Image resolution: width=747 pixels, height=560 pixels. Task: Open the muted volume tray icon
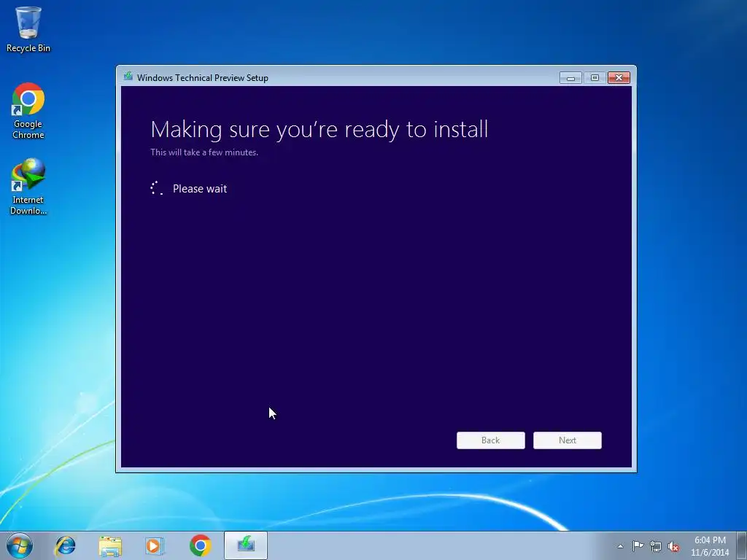pos(673,547)
